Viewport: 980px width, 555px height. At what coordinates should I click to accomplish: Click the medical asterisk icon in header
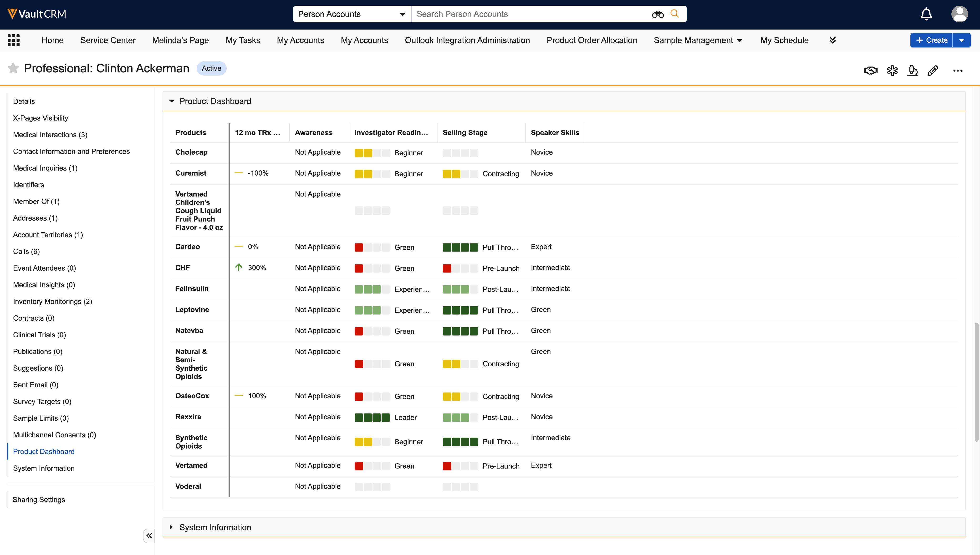892,71
